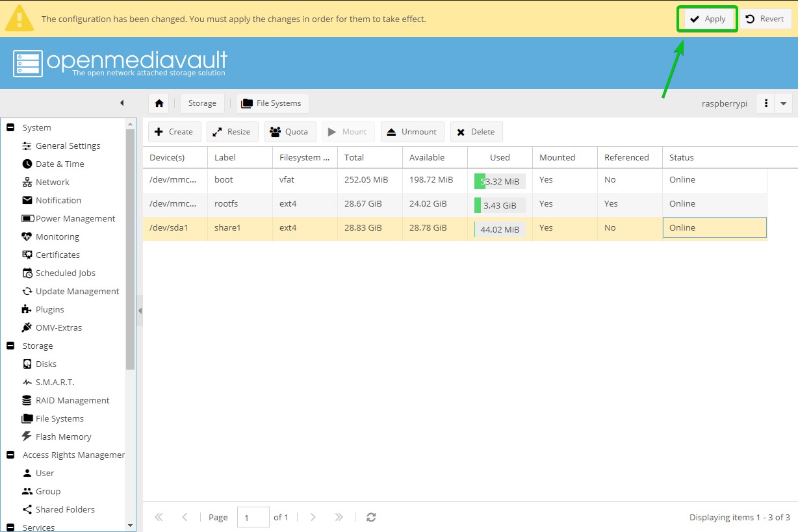Open the user dropdown arrow near raspberrypi

point(783,103)
